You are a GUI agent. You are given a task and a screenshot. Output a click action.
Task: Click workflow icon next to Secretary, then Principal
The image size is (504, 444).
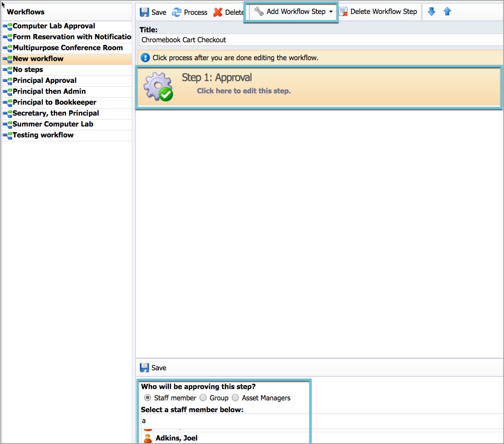[x=7, y=114]
